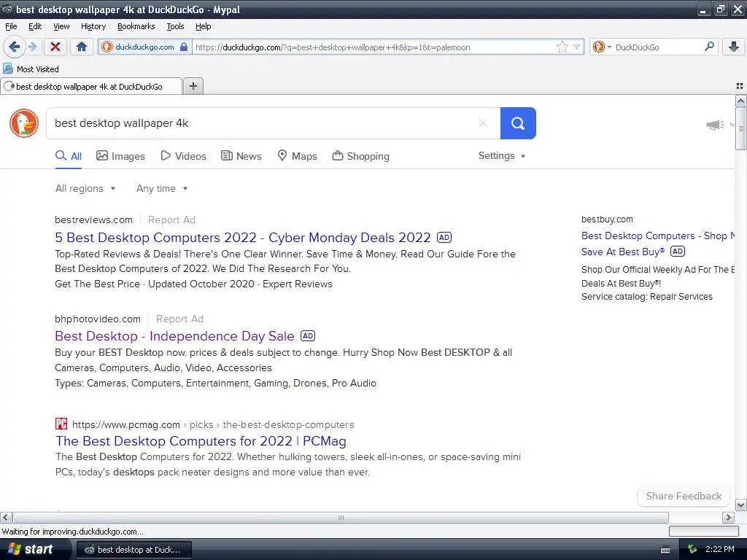The image size is (747, 560).
Task: Go back with the Back arrow button
Action: 15,47
